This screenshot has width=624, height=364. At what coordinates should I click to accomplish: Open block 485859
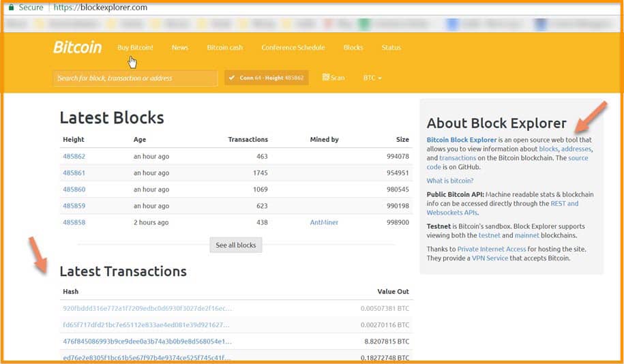pos(74,206)
